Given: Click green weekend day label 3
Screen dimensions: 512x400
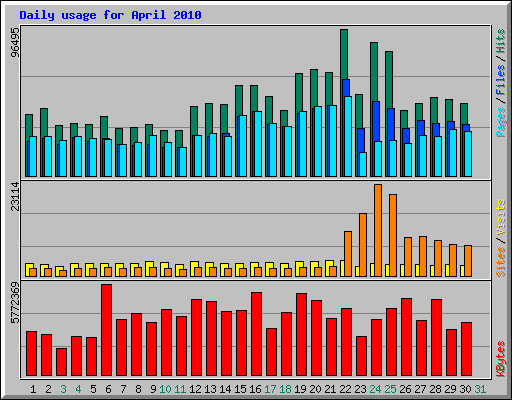Looking at the screenshot, I should click(x=63, y=389).
